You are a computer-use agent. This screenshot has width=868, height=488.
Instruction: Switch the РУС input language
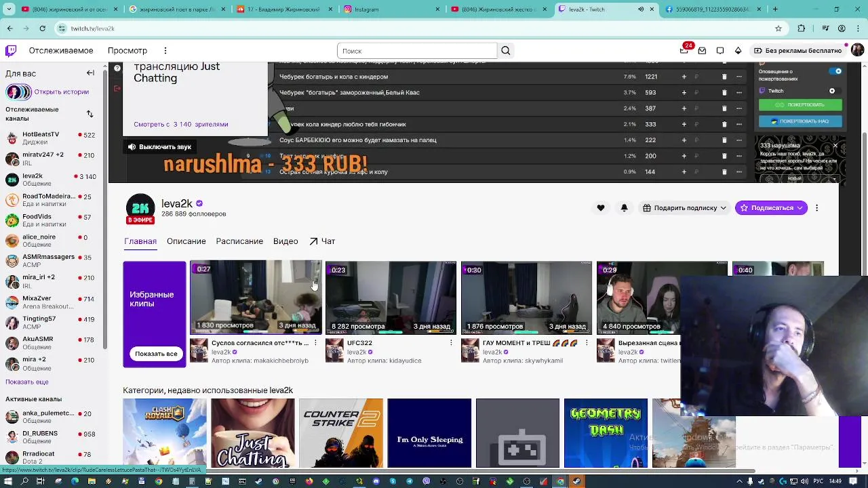[x=818, y=482]
